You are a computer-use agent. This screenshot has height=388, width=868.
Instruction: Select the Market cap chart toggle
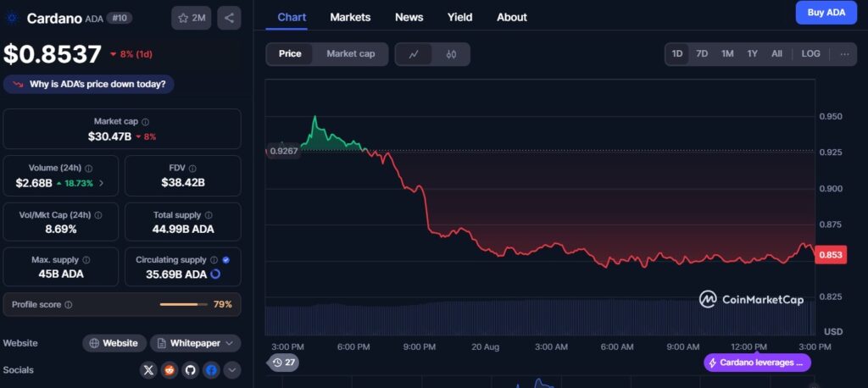pos(350,54)
